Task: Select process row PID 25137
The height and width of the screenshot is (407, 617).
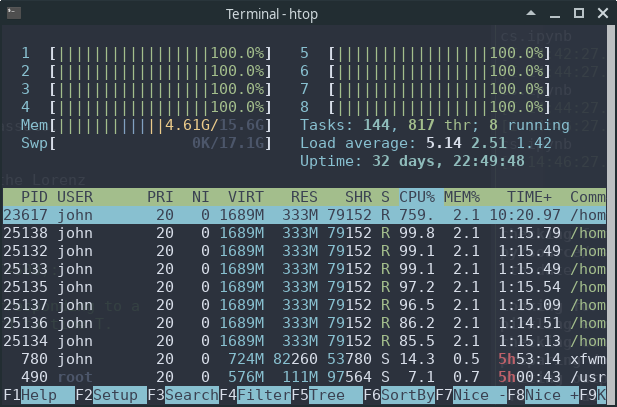Action: [x=304, y=305]
